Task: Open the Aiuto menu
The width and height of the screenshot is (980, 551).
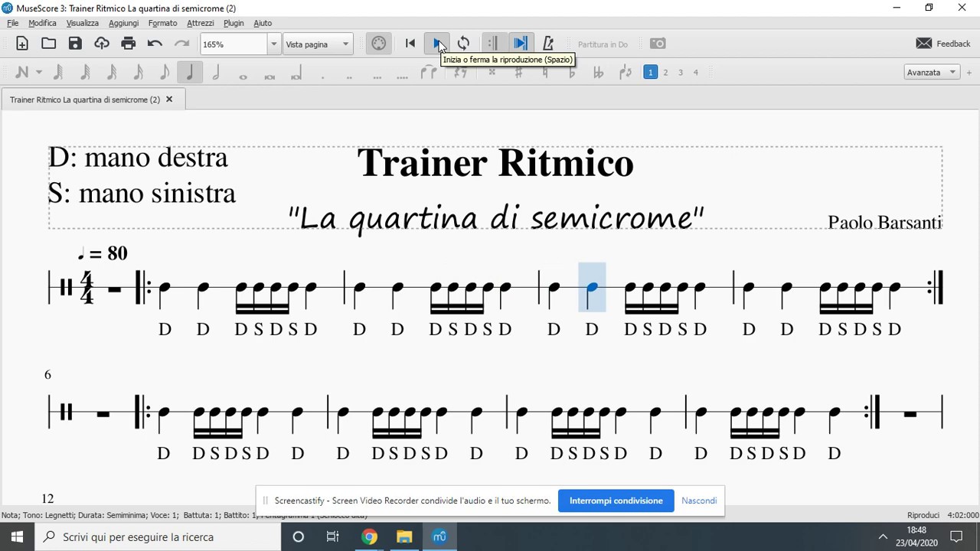Action: [x=263, y=23]
